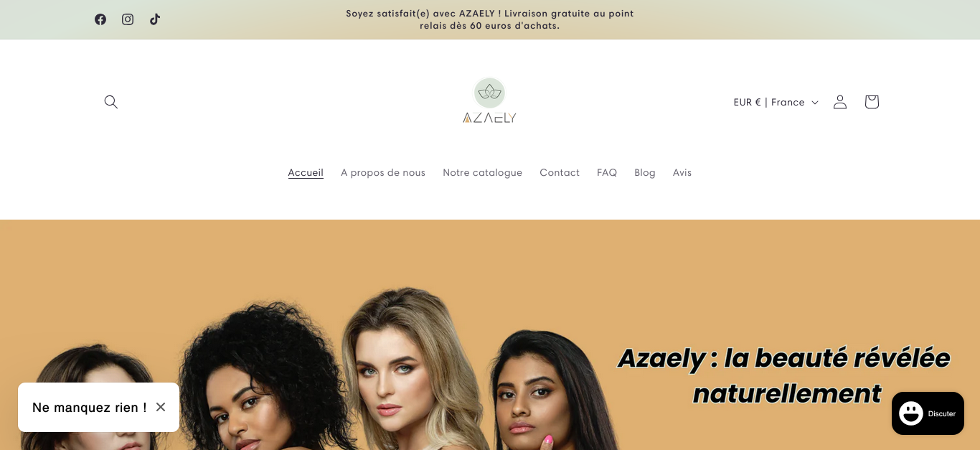The height and width of the screenshot is (450, 980).
Task: Dismiss the Ne manquez rien popup
Action: (161, 407)
